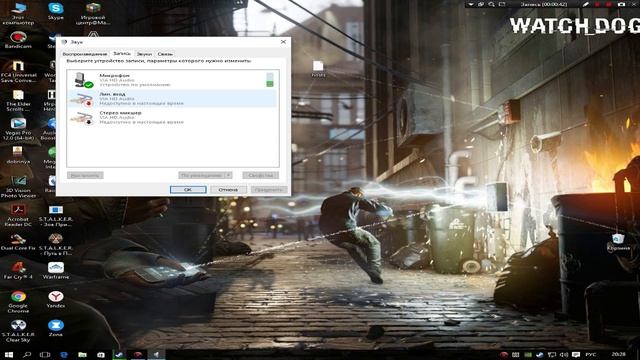Switch to the Звуки tab
640x360 pixels.
144,54
